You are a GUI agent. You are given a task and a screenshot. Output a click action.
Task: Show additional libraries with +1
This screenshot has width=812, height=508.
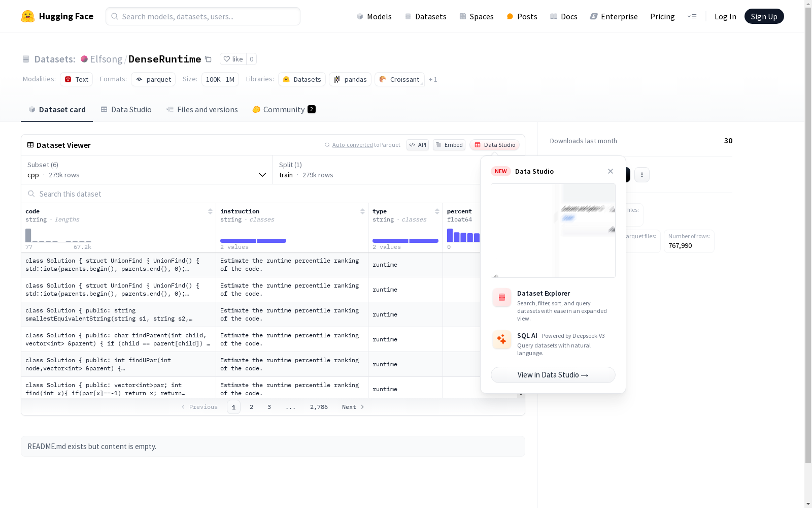tap(433, 79)
